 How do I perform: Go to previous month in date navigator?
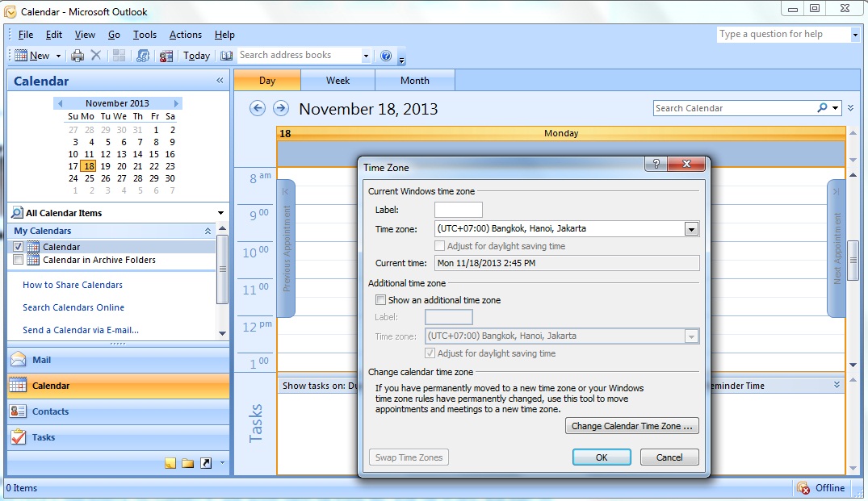click(x=60, y=103)
